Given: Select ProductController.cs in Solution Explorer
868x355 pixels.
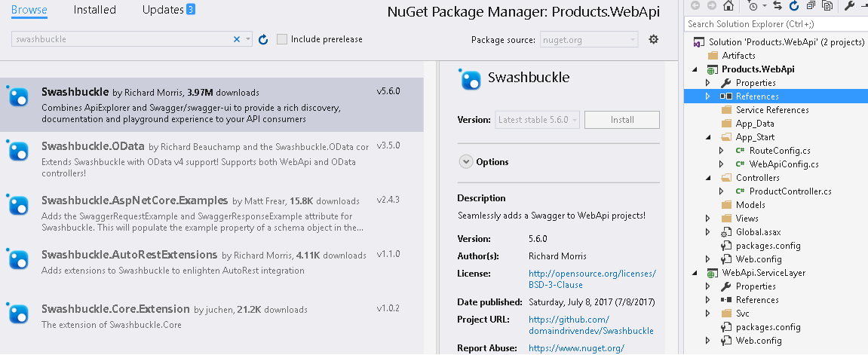Looking at the screenshot, I should [790, 191].
